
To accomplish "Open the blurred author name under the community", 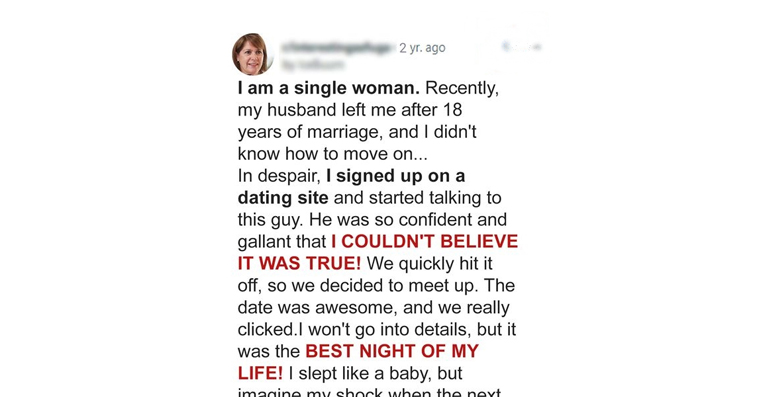I will (x=313, y=64).
